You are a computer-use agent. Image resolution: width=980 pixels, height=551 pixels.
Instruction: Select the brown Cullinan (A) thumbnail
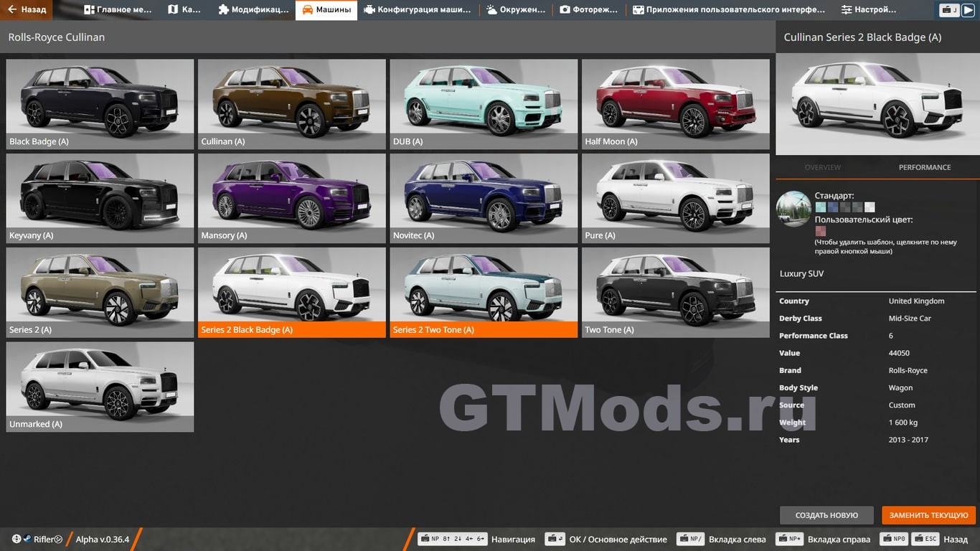coord(292,104)
